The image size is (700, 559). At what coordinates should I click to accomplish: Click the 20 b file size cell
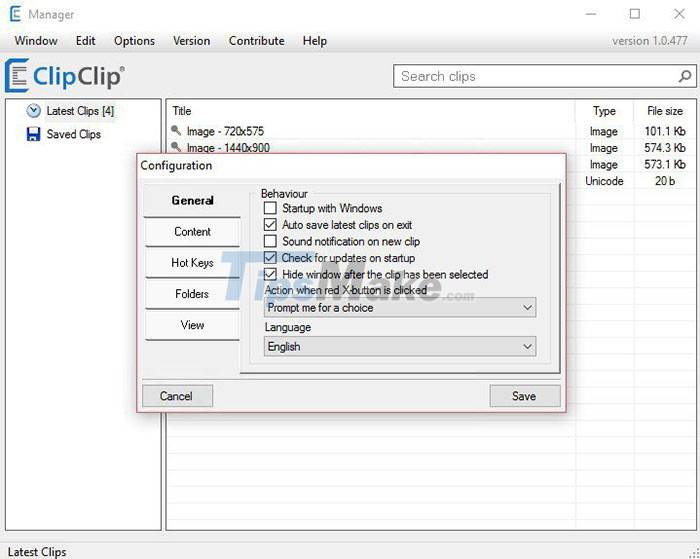(x=665, y=181)
